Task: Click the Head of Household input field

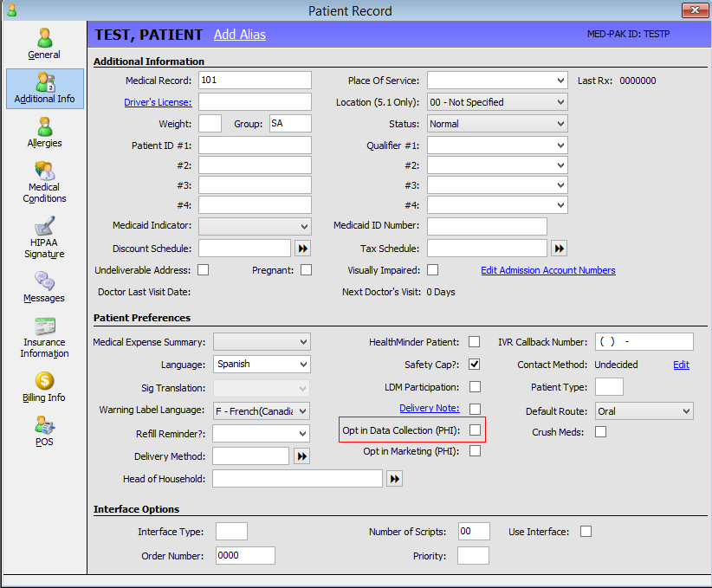Action: tap(297, 479)
